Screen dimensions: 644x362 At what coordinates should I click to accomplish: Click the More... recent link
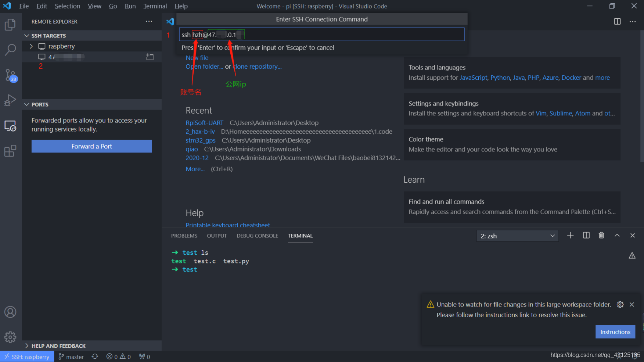click(195, 169)
